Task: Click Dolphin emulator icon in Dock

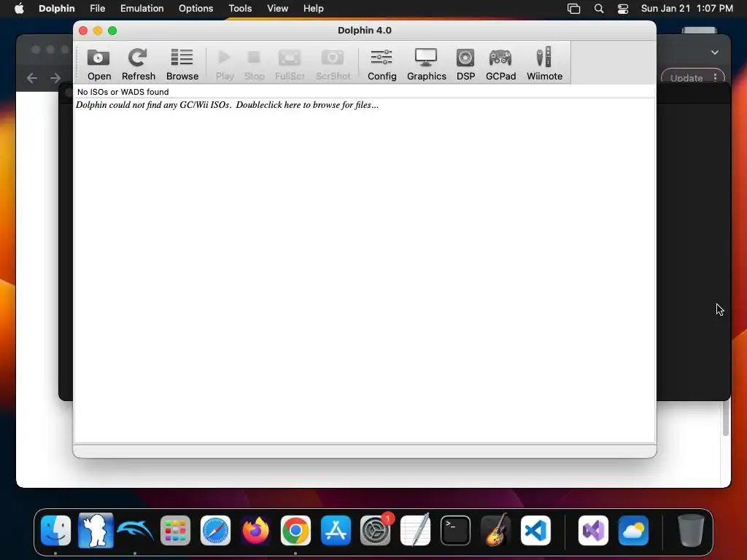Action: pyautogui.click(x=135, y=531)
